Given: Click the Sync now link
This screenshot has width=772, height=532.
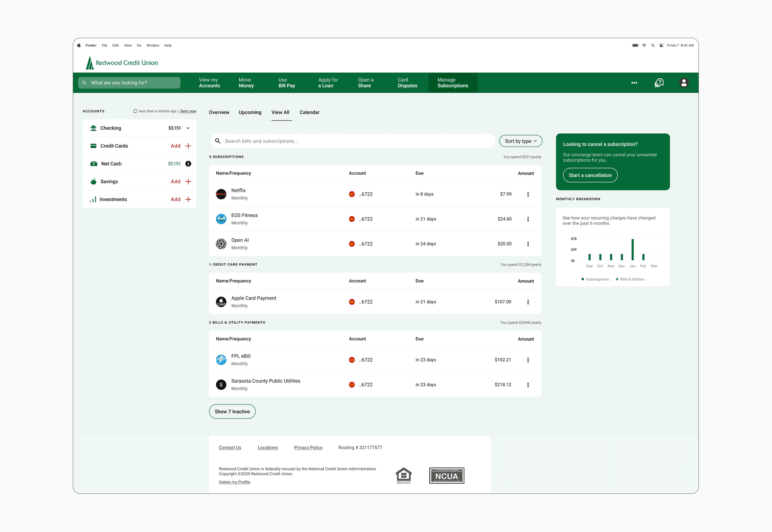Looking at the screenshot, I should 188,111.
